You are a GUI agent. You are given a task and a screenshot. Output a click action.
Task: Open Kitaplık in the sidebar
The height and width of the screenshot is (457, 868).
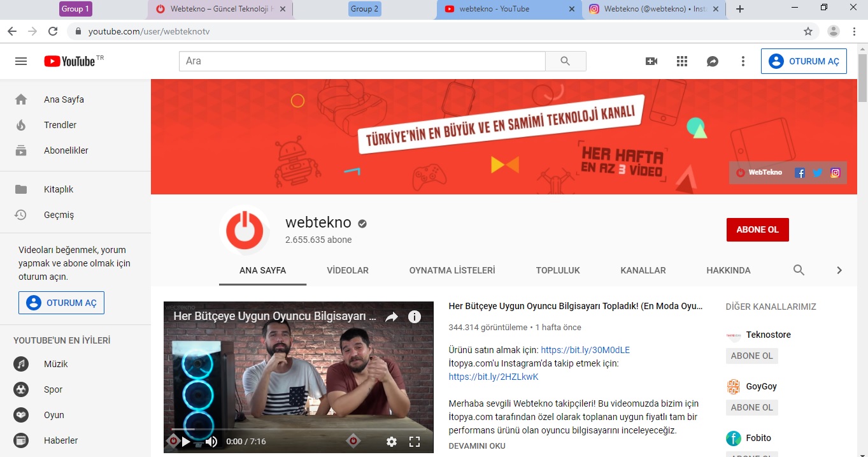tap(75, 189)
